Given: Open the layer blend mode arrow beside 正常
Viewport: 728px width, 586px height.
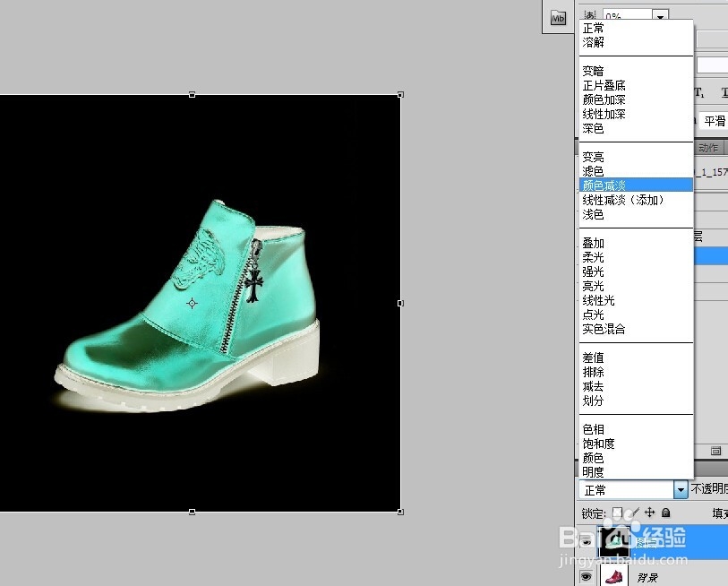Looking at the screenshot, I should (x=681, y=490).
